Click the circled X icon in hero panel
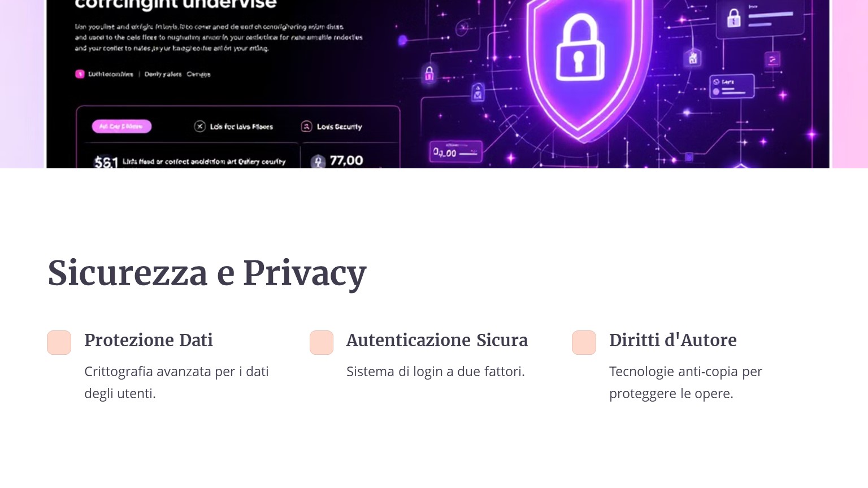This screenshot has height=488, width=868. click(x=199, y=127)
